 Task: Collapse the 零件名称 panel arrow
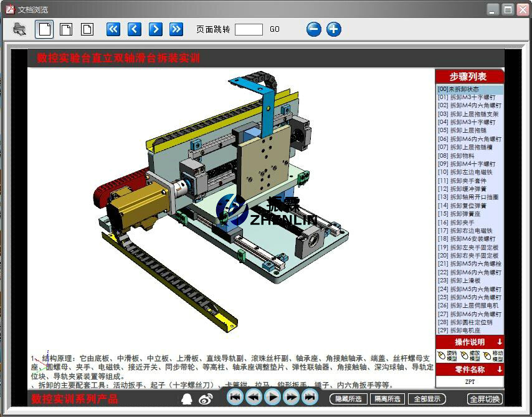[x=499, y=369]
